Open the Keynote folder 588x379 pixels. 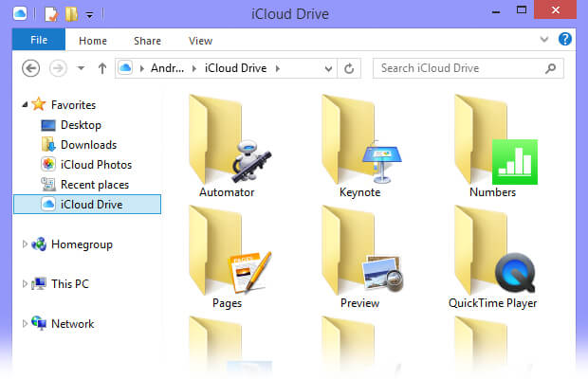pyautogui.click(x=360, y=147)
